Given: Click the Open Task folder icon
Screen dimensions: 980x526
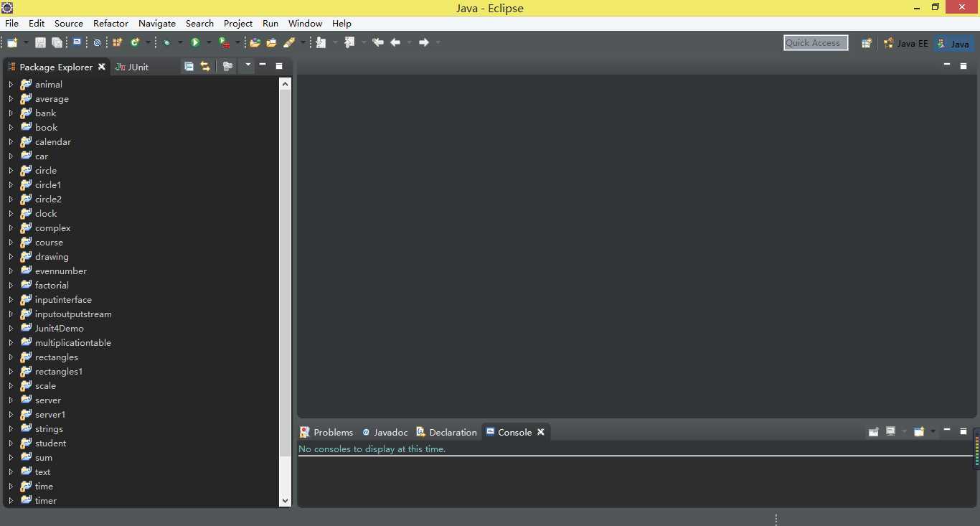Looking at the screenshot, I should pos(271,43).
